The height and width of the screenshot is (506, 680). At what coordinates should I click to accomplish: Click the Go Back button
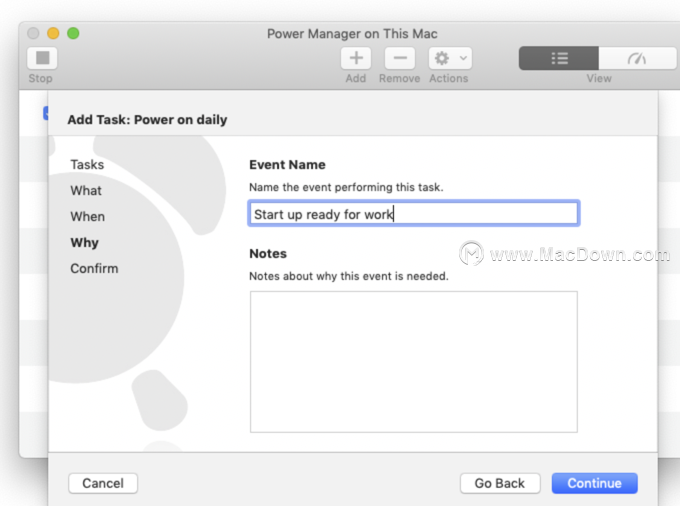(500, 483)
